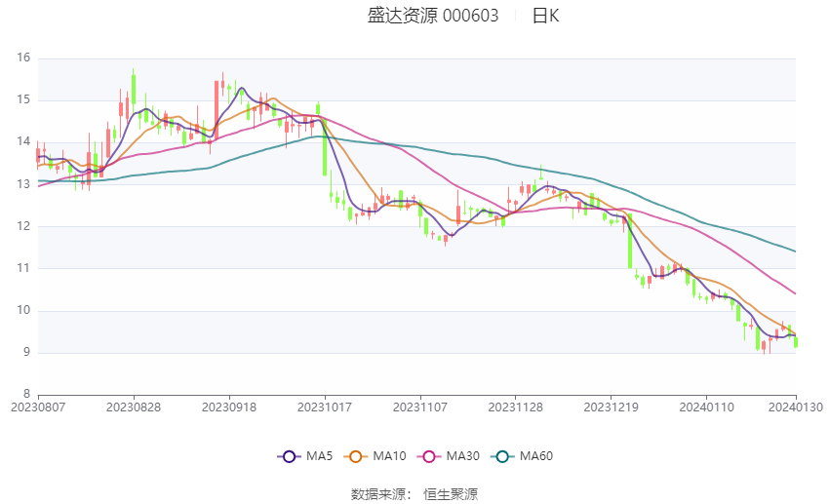This screenshot has width=829, height=504.
Task: Click x-axis date label 20230828
Action: (x=134, y=407)
